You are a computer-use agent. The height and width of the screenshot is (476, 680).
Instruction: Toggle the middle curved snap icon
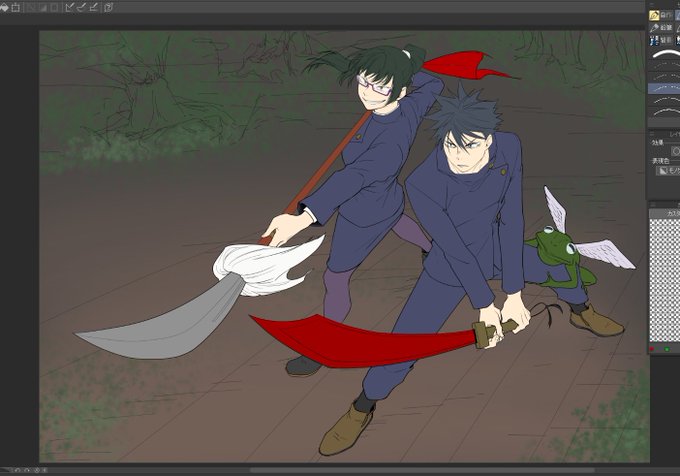(82, 7)
